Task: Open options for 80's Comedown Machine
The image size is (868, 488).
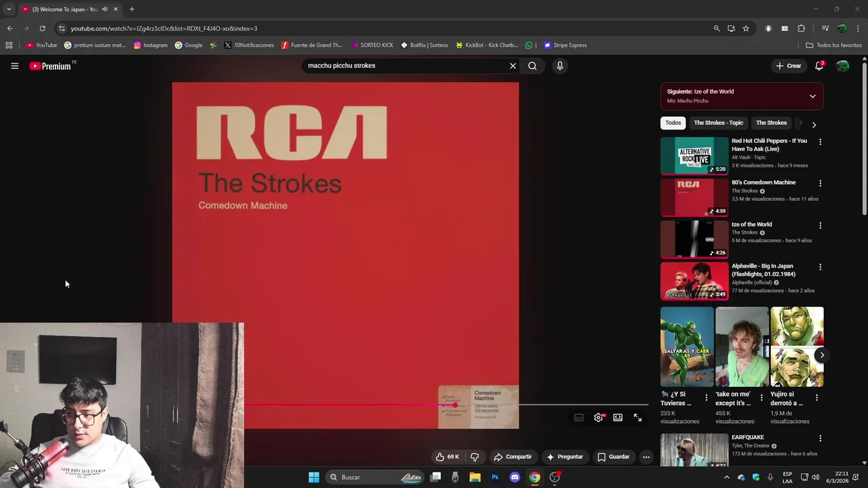Action: (820, 183)
